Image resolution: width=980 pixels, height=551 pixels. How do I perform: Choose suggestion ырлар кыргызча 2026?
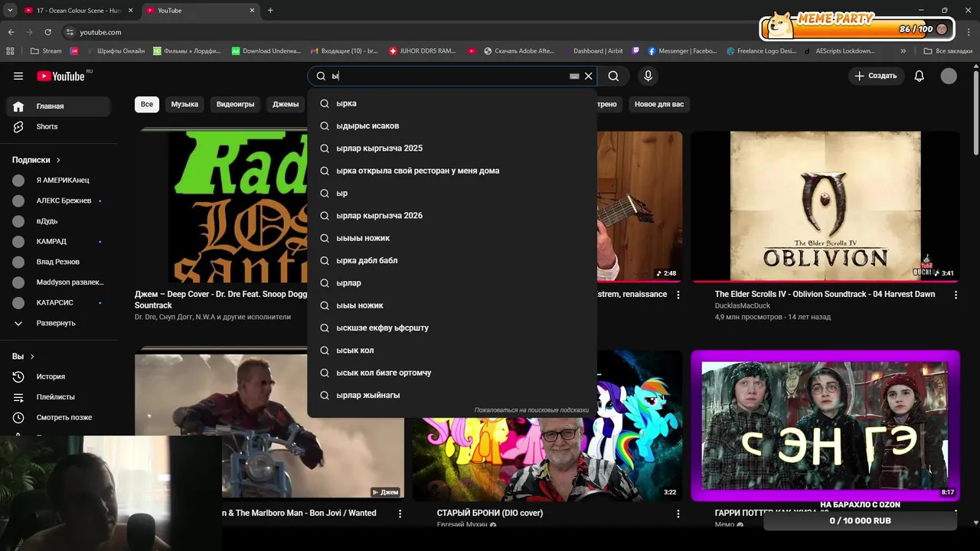[x=452, y=216]
